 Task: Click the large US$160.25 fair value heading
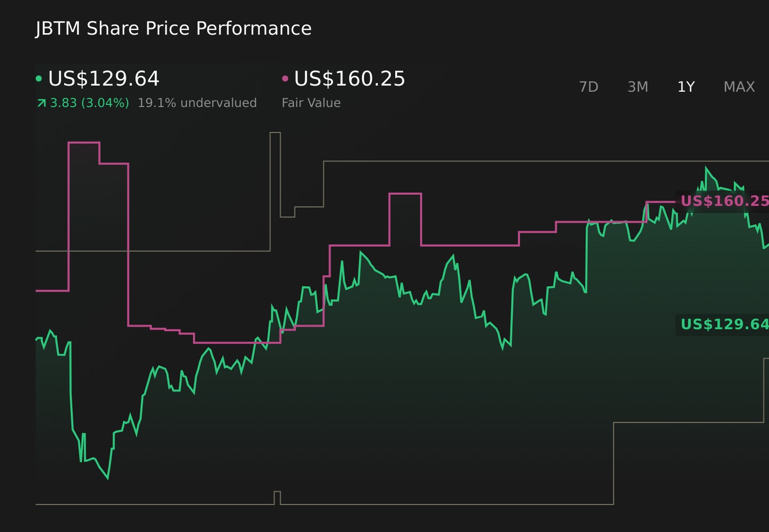coord(350,79)
